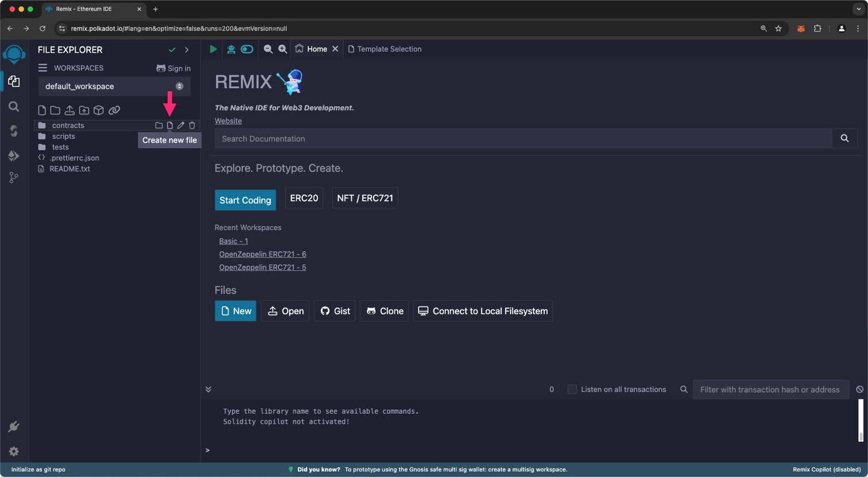Open README.txt file
The image size is (868, 477).
pos(69,169)
